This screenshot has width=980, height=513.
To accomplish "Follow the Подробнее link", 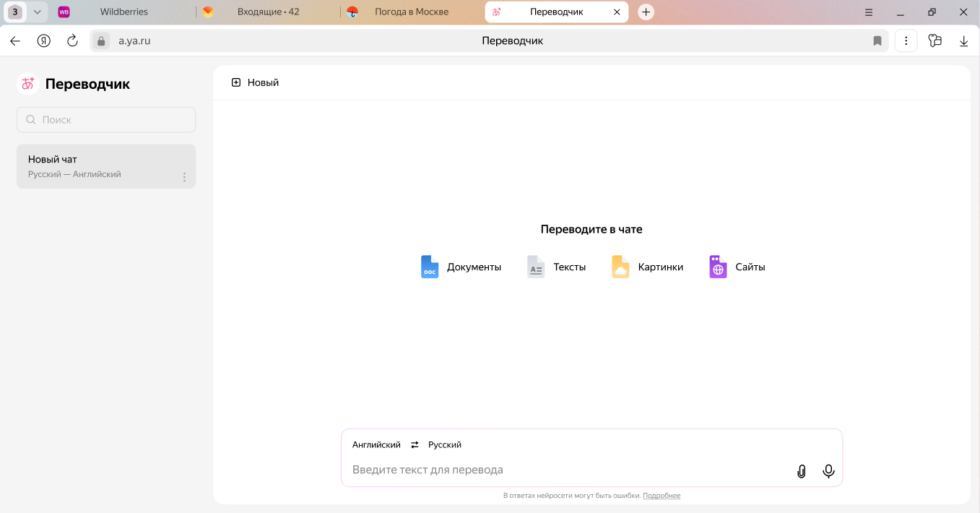I will coord(661,496).
